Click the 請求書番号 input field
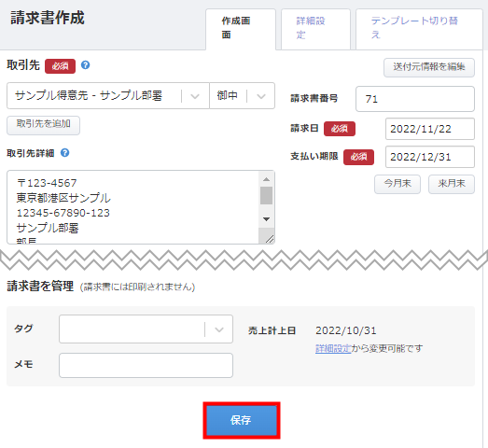The height and width of the screenshot is (448, 488). (415, 99)
